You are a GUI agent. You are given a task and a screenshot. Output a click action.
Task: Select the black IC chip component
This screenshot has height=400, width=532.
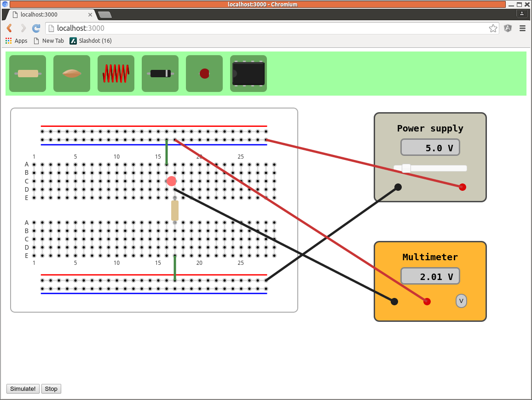(249, 74)
